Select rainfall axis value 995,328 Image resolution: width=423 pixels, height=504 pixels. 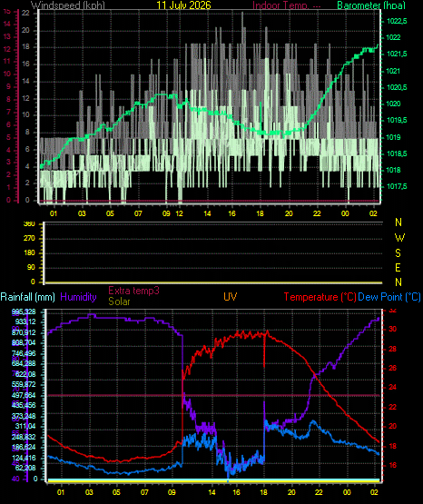24,311
